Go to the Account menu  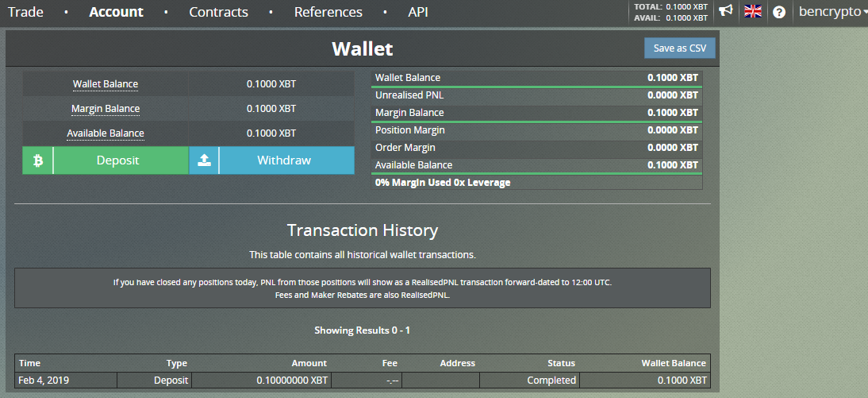pyautogui.click(x=117, y=12)
